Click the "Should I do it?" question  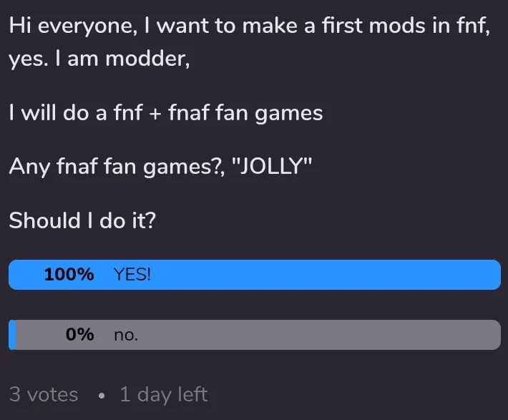82,220
